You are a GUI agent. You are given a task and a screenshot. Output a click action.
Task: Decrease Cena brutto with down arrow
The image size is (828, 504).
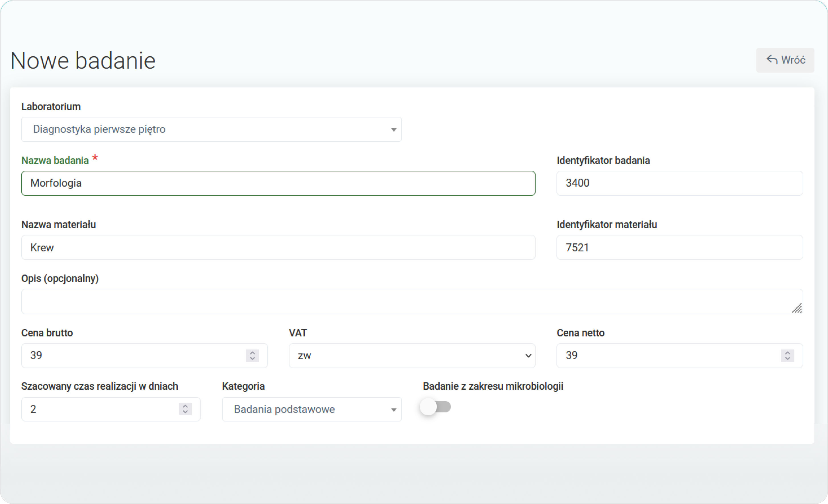[252, 359]
